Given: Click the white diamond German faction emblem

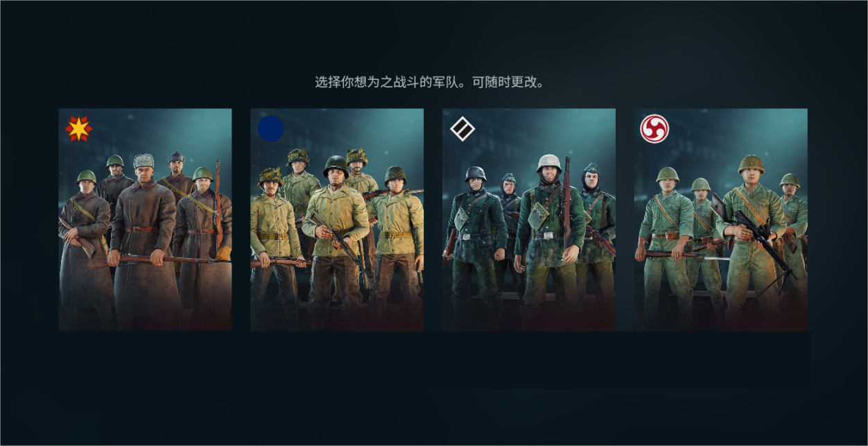Looking at the screenshot, I should pos(461,129).
